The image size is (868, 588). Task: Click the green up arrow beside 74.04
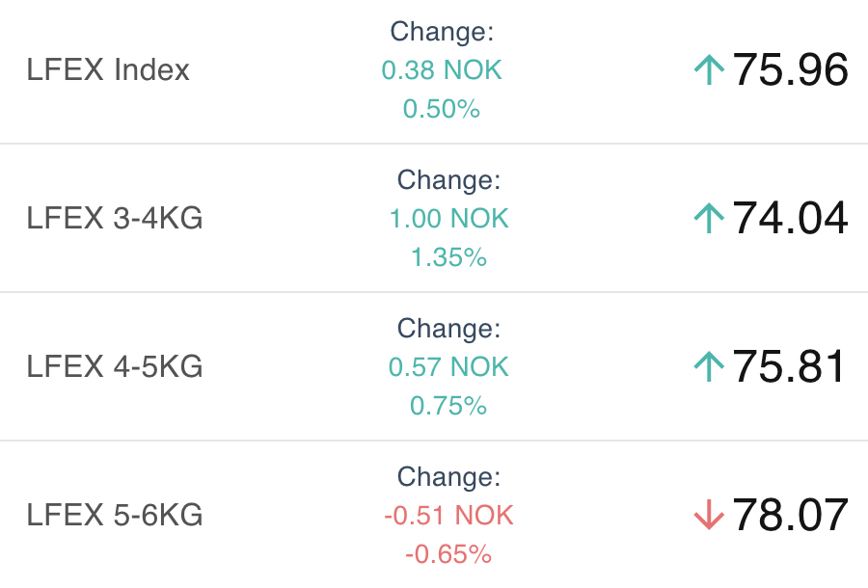point(709,219)
